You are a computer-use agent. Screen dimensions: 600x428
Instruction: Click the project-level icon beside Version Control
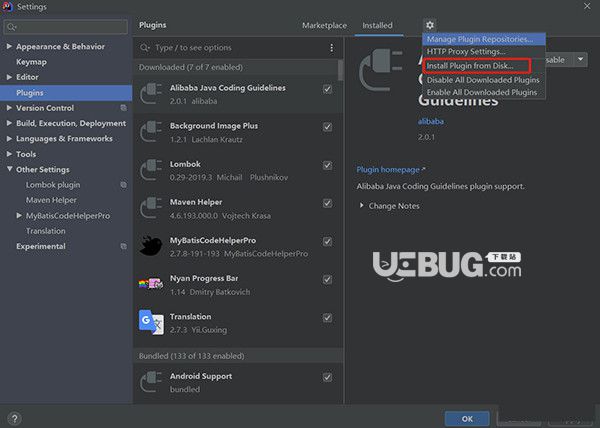tap(123, 108)
